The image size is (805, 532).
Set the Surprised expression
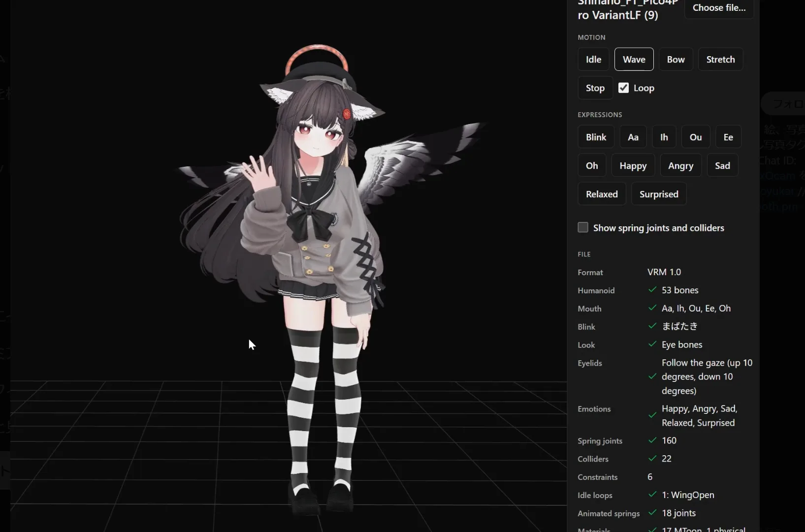point(659,194)
